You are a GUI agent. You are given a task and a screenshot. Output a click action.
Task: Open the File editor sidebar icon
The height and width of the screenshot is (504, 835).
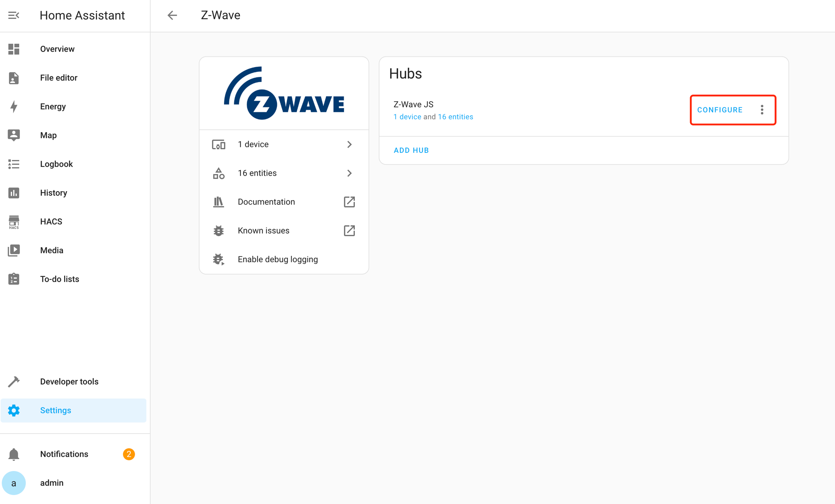pyautogui.click(x=14, y=78)
